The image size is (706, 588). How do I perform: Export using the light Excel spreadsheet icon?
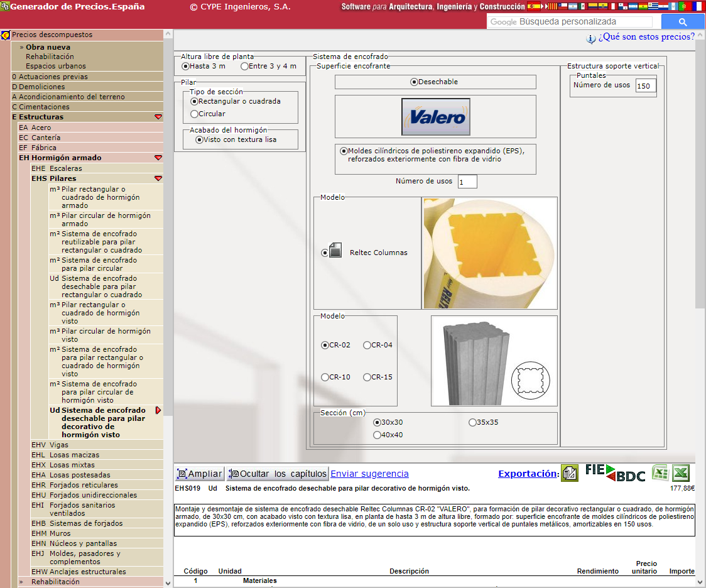660,473
